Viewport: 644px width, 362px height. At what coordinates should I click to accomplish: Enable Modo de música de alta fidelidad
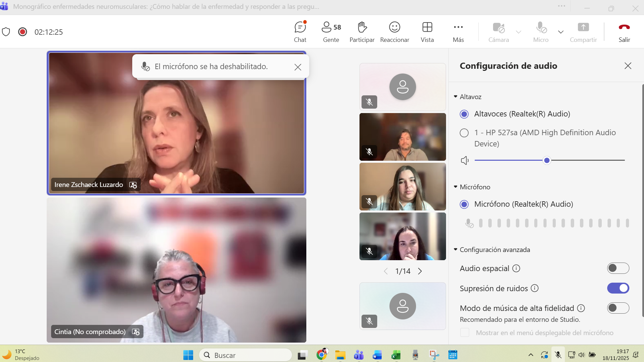tap(618, 308)
